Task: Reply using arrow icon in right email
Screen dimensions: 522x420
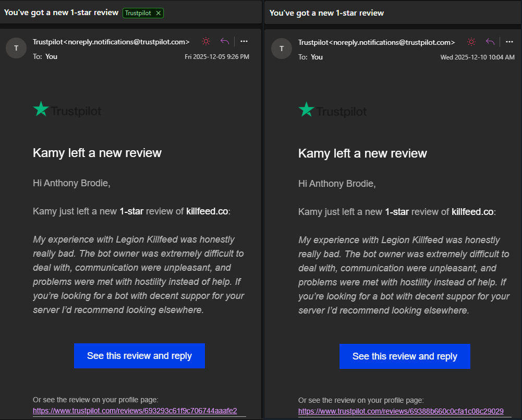Action: coord(490,42)
